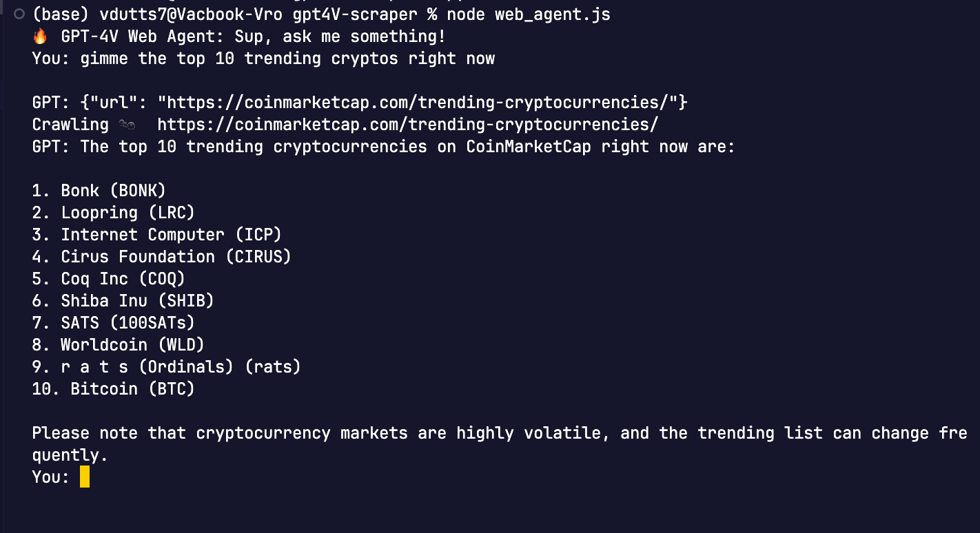Click the user question about trending cryptos
Viewport: 980px width, 533px height.
pyautogui.click(x=287, y=59)
